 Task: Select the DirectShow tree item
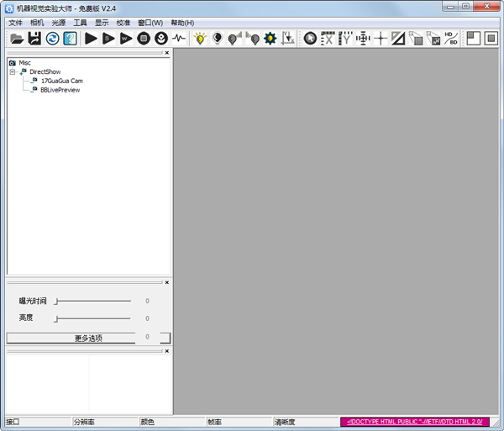pos(45,71)
